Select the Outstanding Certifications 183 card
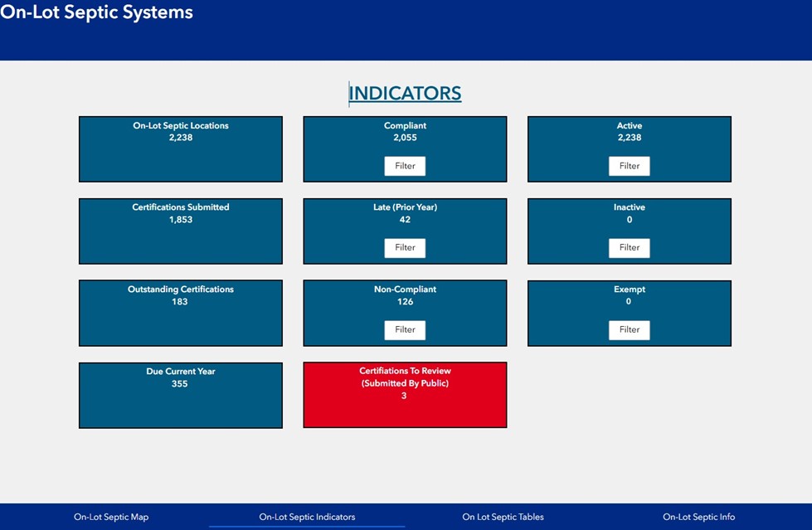 (x=181, y=313)
